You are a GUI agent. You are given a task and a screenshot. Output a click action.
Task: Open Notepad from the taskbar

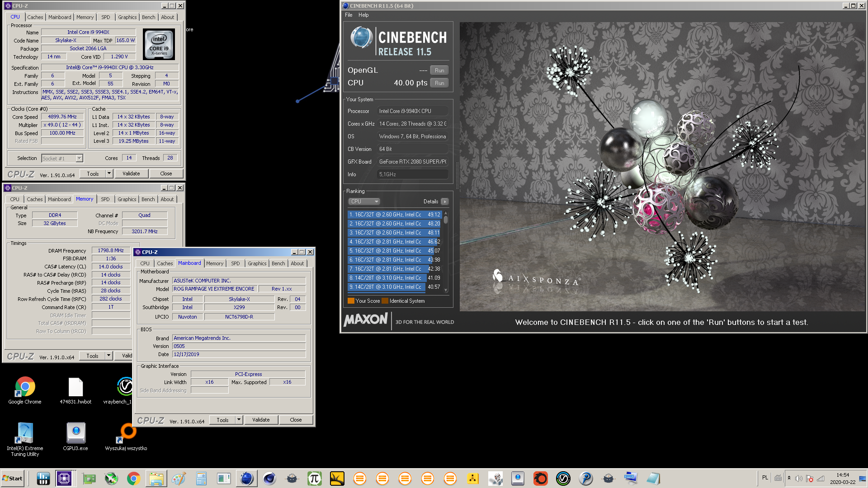pos(653,478)
